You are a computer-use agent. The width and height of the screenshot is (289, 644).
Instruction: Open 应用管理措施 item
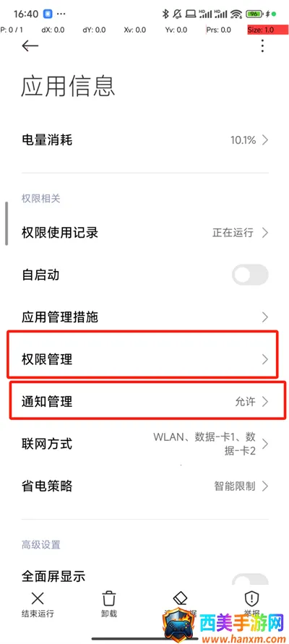coord(144,317)
